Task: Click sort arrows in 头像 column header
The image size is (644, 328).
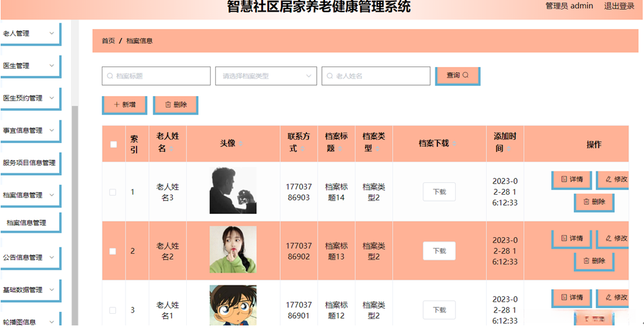Action: click(241, 144)
